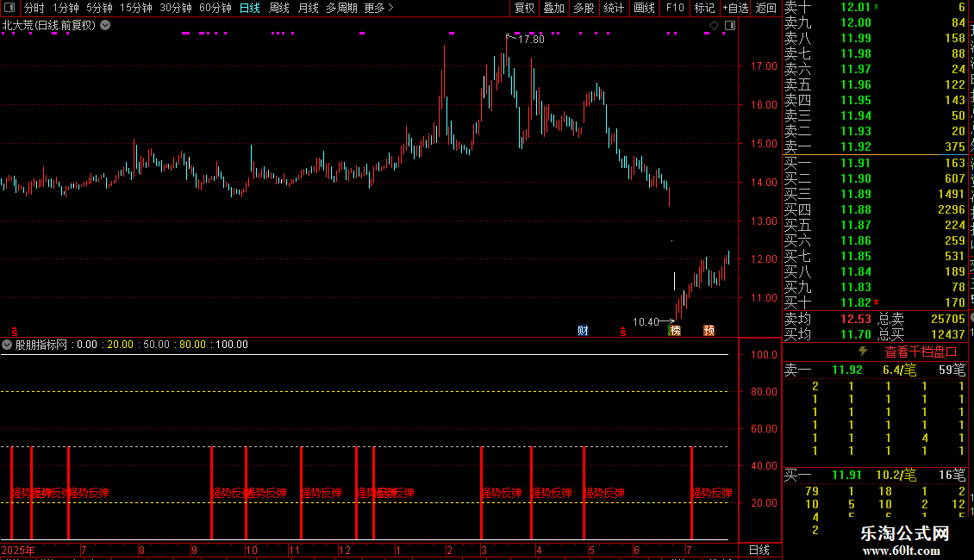
Task: Expand the 更多 periods menu
Action: (378, 8)
